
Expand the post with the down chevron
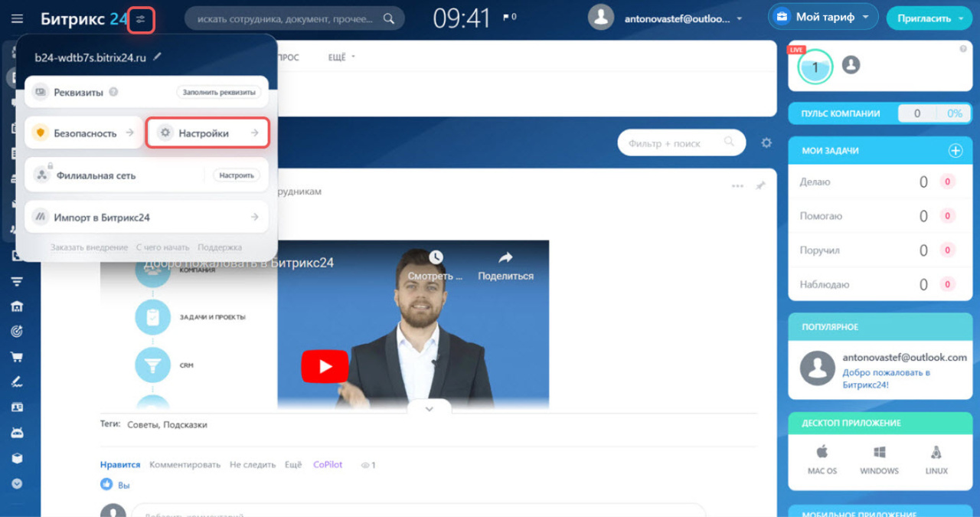coord(429,409)
